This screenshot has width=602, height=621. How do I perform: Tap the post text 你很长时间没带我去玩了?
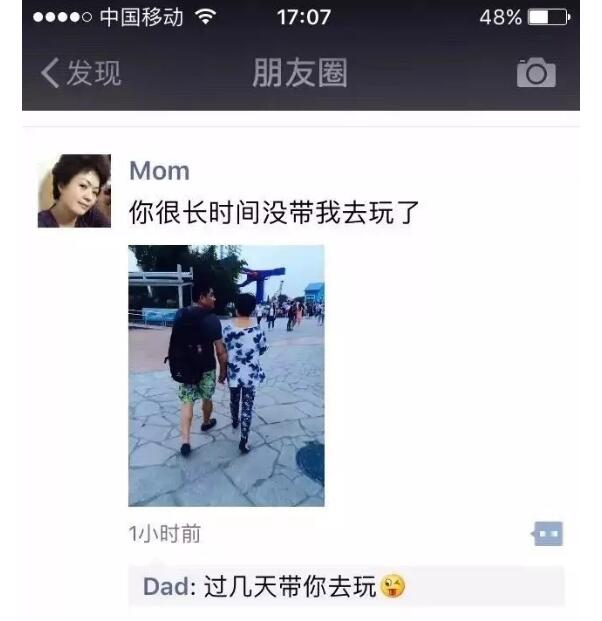pos(274,212)
